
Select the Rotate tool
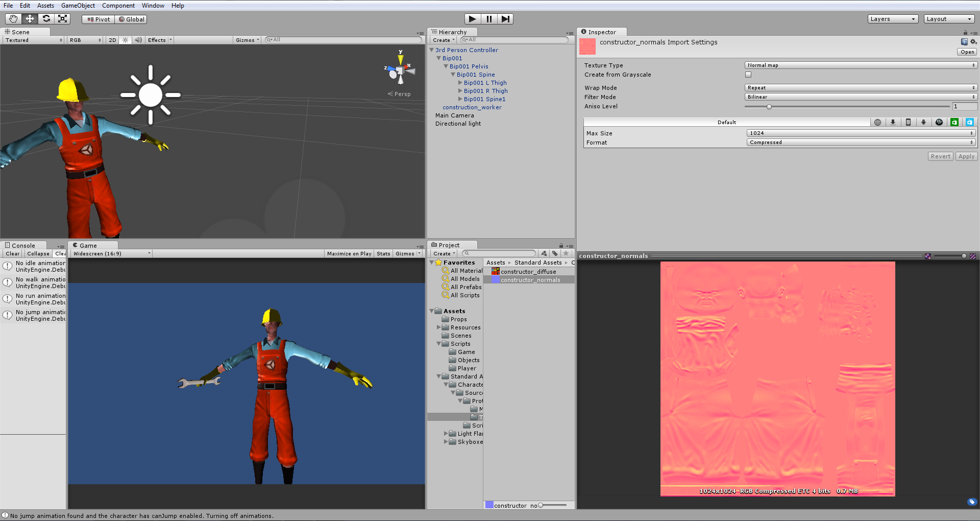coord(46,19)
